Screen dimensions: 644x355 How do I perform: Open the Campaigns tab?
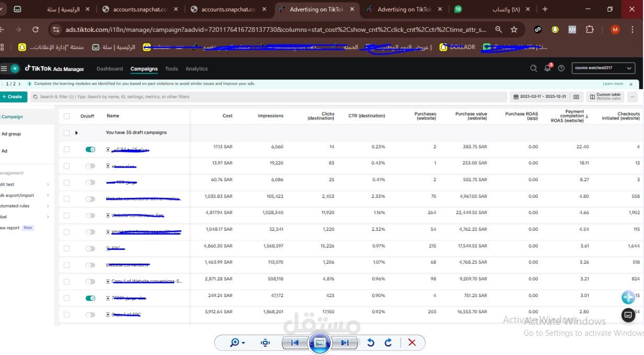pos(144,68)
